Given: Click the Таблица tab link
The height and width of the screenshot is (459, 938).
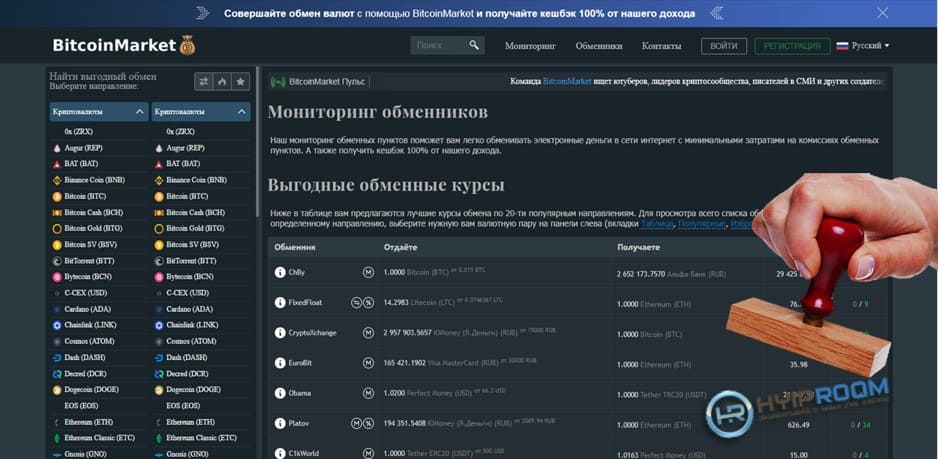Looking at the screenshot, I should pyautogui.click(x=657, y=224).
